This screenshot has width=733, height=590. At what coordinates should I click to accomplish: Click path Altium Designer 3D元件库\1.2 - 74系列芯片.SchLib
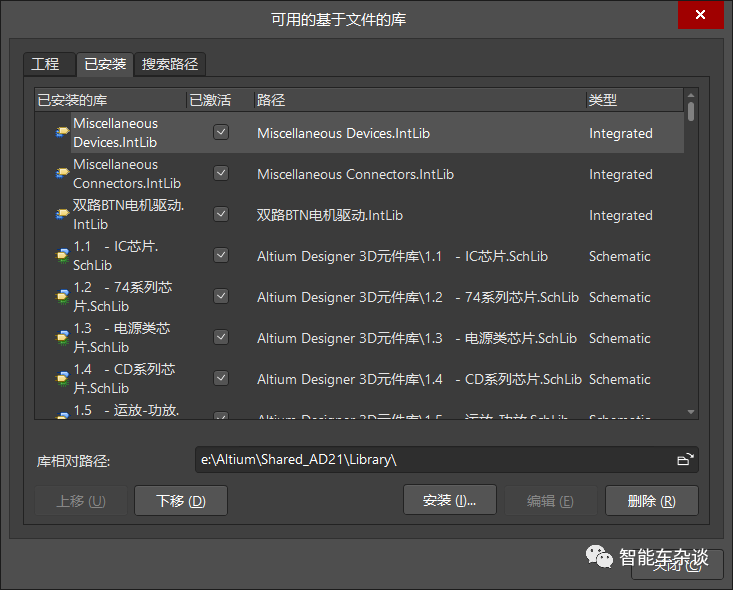click(418, 297)
